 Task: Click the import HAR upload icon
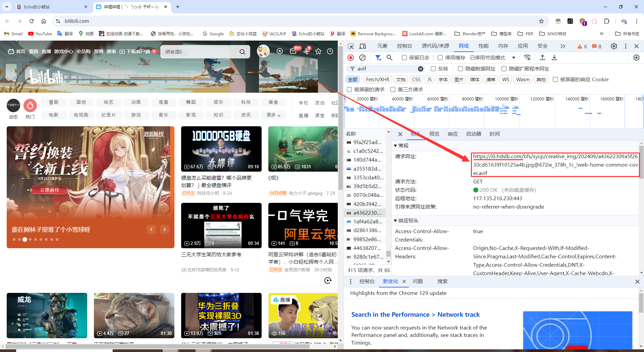[x=542, y=57]
